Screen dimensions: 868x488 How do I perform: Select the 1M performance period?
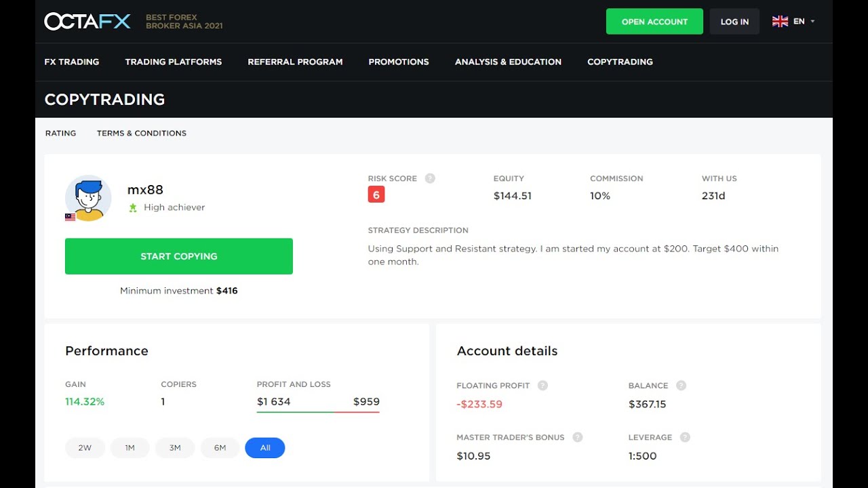pos(130,448)
